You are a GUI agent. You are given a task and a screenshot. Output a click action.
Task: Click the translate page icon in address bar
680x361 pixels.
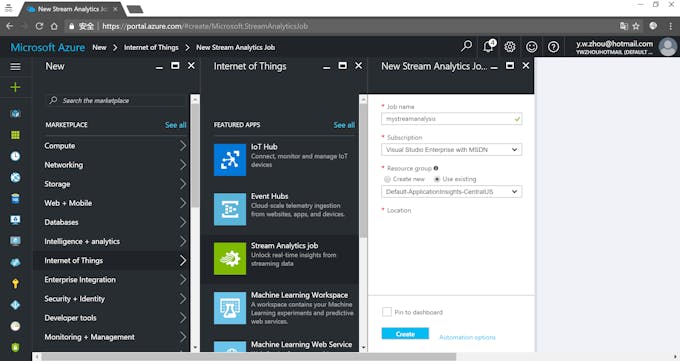(624, 26)
